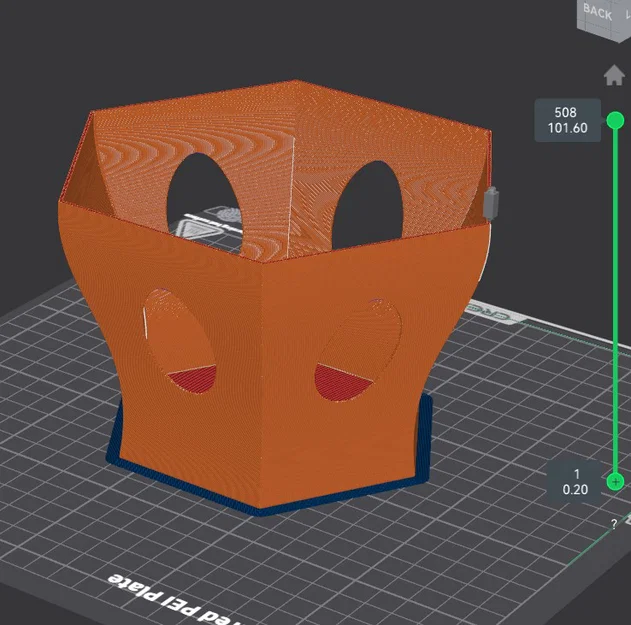Viewport: 631px width, 625px height.
Task: Click the home view reset icon
Action: pos(614,75)
